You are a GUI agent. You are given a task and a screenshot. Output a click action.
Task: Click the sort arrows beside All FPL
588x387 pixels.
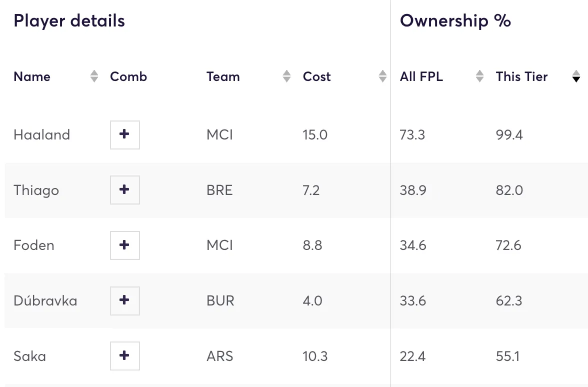tap(479, 76)
